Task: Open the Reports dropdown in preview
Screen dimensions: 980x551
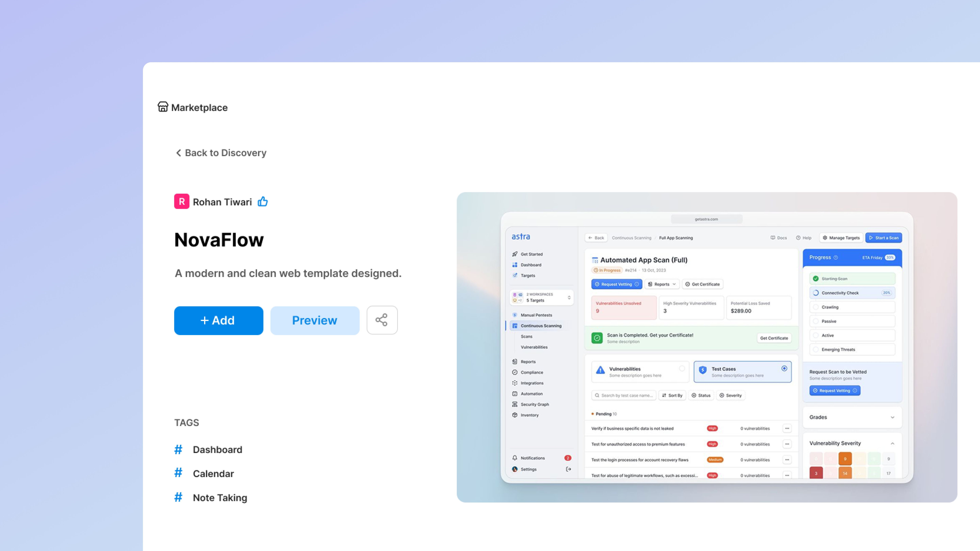Action: (x=662, y=284)
